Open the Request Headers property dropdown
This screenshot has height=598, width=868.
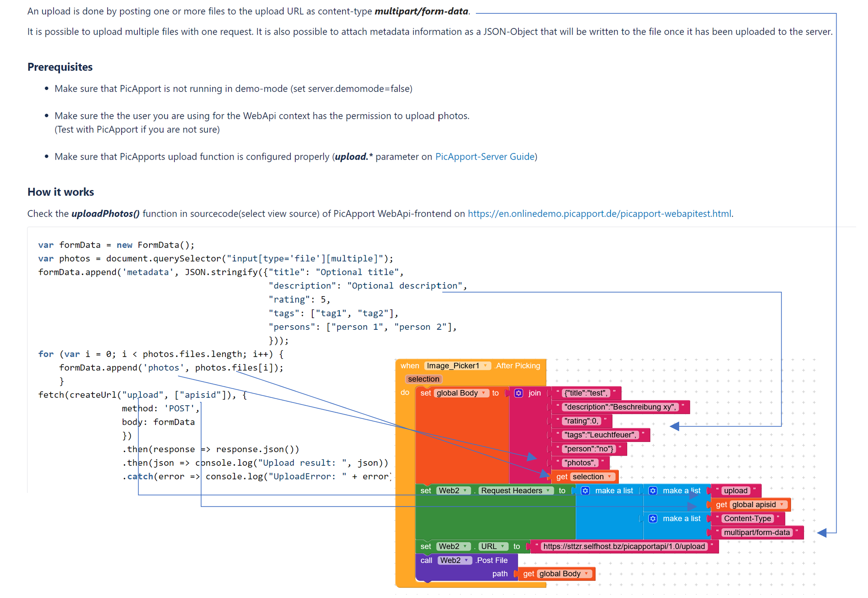click(x=548, y=490)
